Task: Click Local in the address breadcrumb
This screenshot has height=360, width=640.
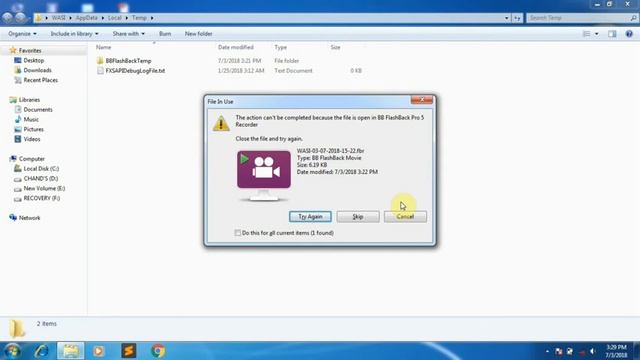Action: tap(115, 18)
